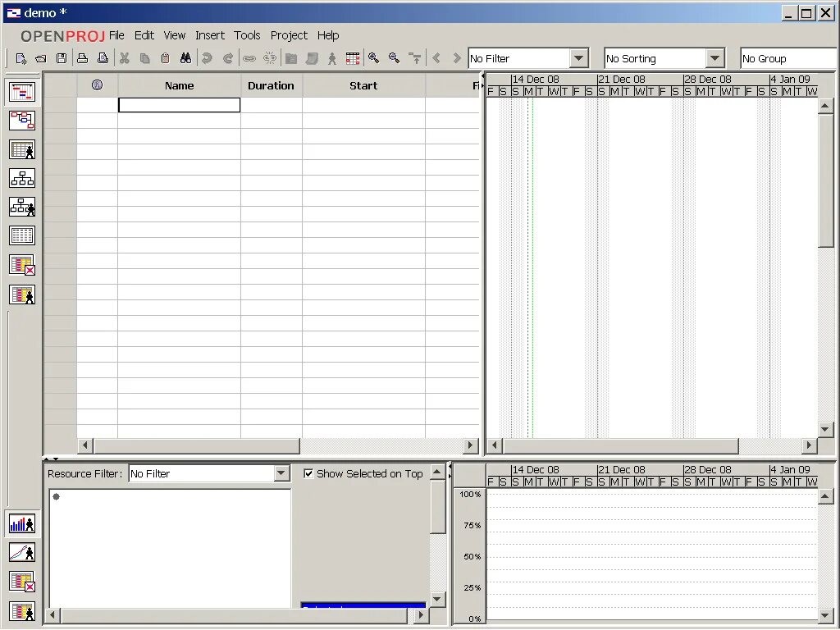This screenshot has width=840, height=630.
Task: Open the Edit menu
Action: 144,35
